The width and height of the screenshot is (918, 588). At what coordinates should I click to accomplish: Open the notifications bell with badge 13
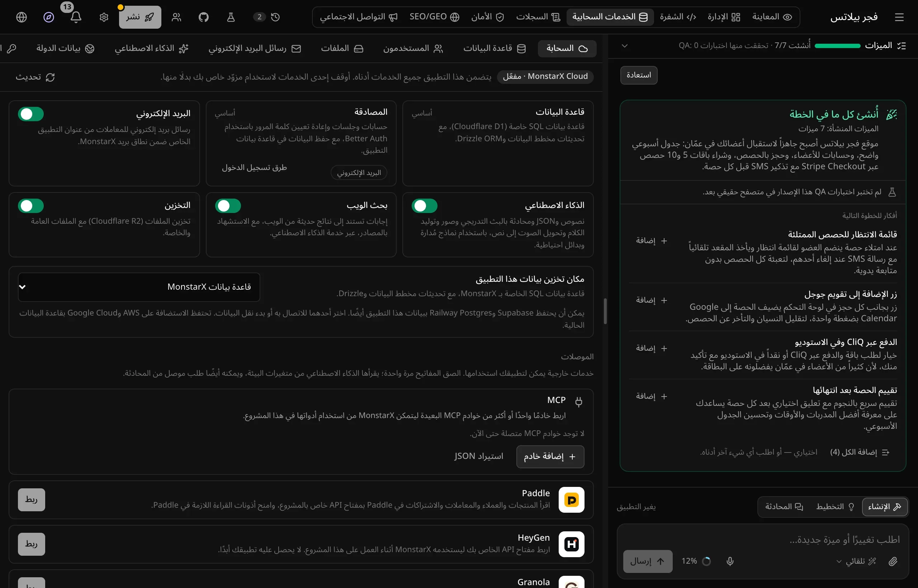point(76,17)
